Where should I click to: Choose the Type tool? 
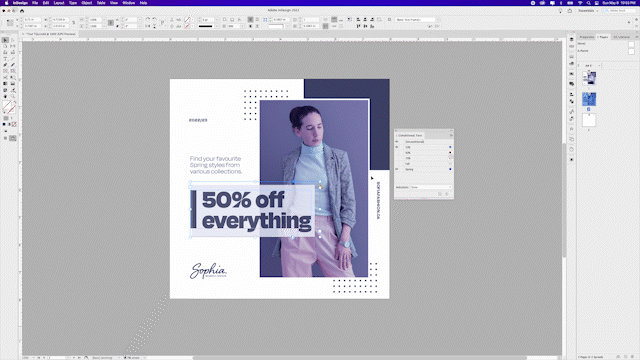pos(5,59)
